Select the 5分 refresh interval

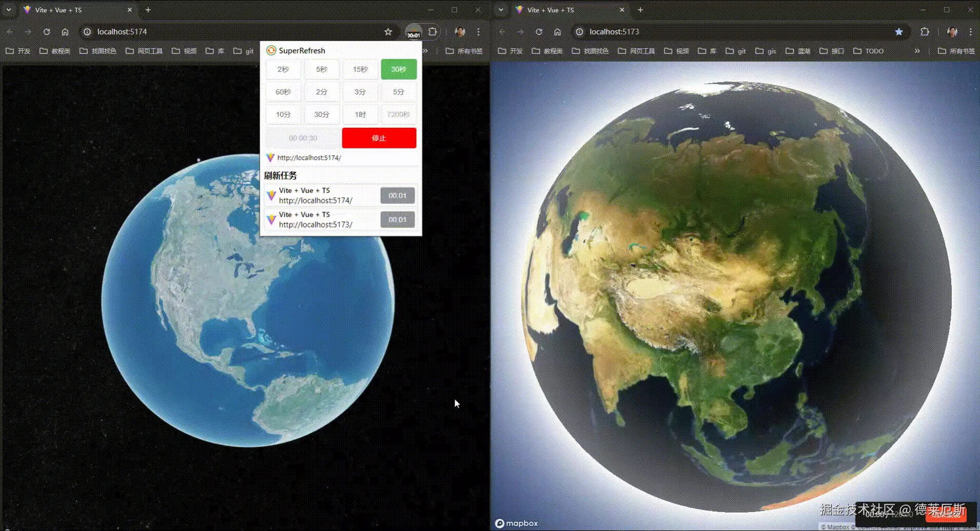pos(399,92)
